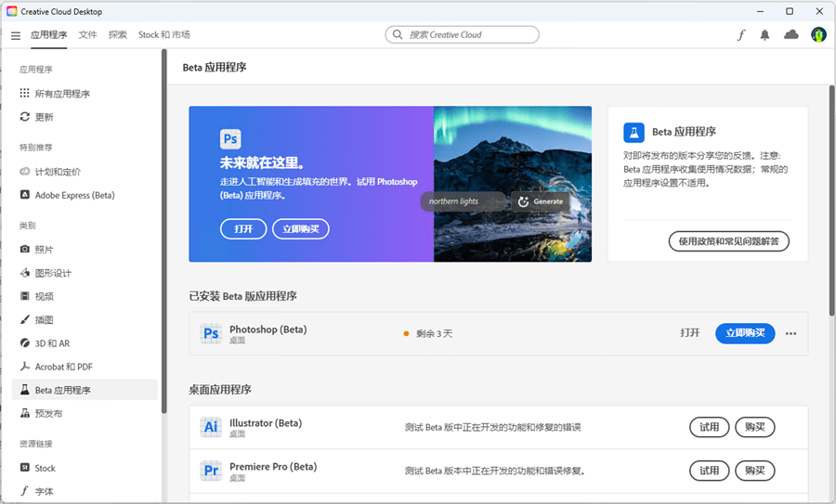Click the 剩余 3 天 status text
The width and height of the screenshot is (836, 504).
(434, 333)
